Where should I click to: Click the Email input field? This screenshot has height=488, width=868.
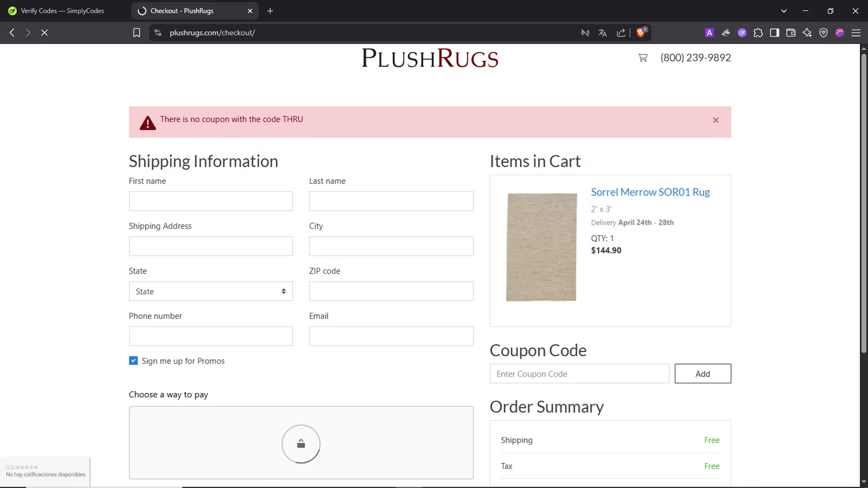coord(391,337)
